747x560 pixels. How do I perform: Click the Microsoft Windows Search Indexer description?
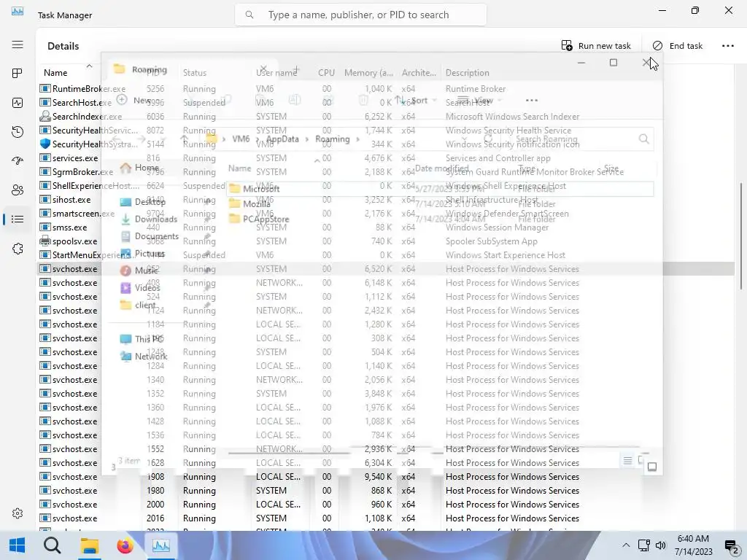coord(513,116)
